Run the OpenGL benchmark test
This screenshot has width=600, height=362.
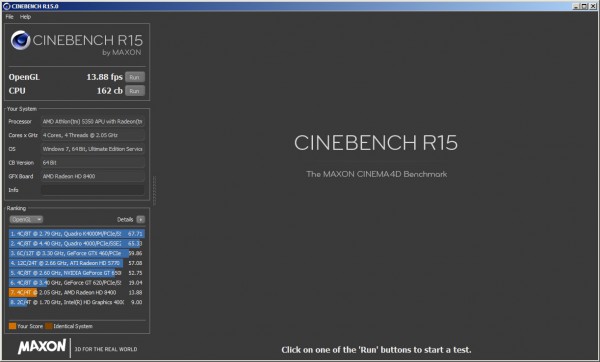click(135, 77)
